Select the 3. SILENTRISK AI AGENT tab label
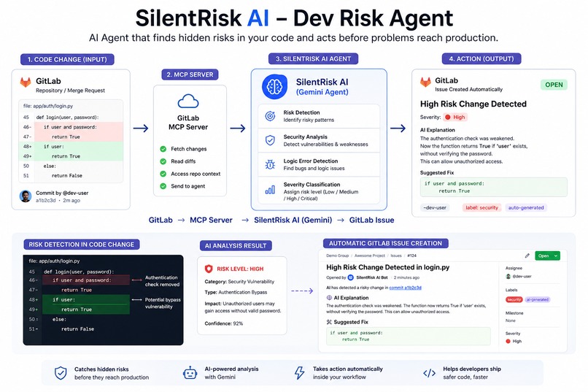The height and width of the screenshot is (392, 588). (314, 59)
